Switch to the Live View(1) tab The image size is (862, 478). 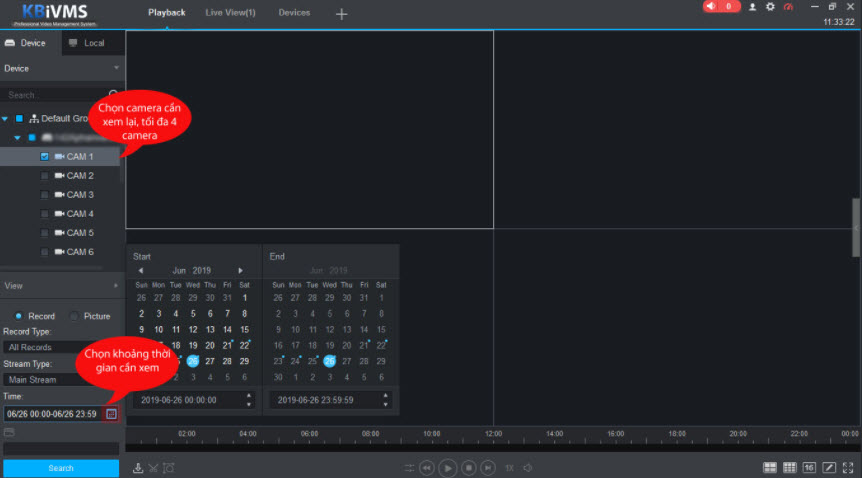tap(230, 13)
